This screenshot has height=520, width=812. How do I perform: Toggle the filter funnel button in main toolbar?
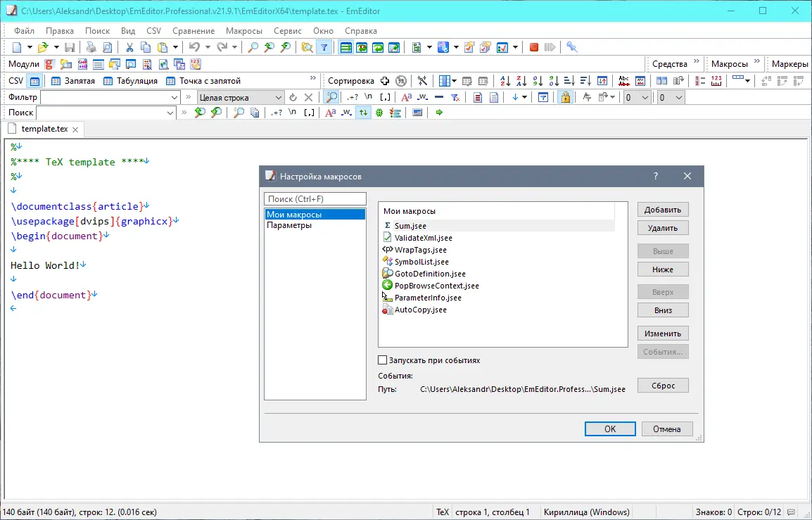pyautogui.click(x=324, y=48)
